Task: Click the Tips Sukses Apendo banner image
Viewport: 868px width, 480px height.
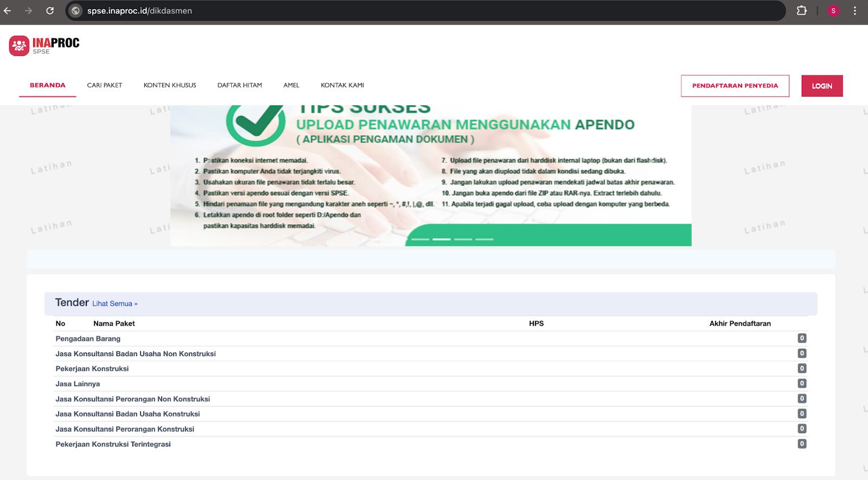Action: pyautogui.click(x=431, y=176)
